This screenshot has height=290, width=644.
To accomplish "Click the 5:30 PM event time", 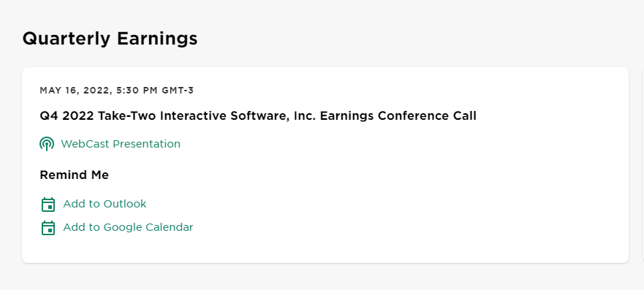I will (137, 91).
